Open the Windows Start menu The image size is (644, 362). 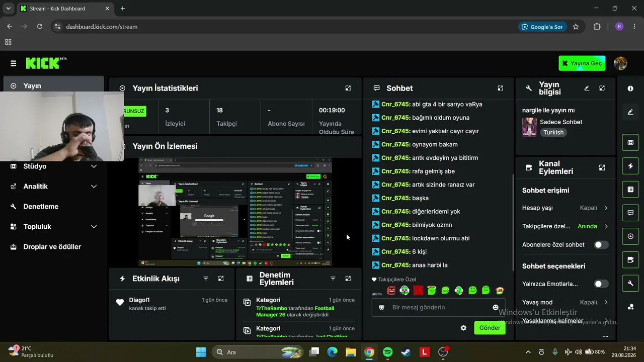(201, 352)
